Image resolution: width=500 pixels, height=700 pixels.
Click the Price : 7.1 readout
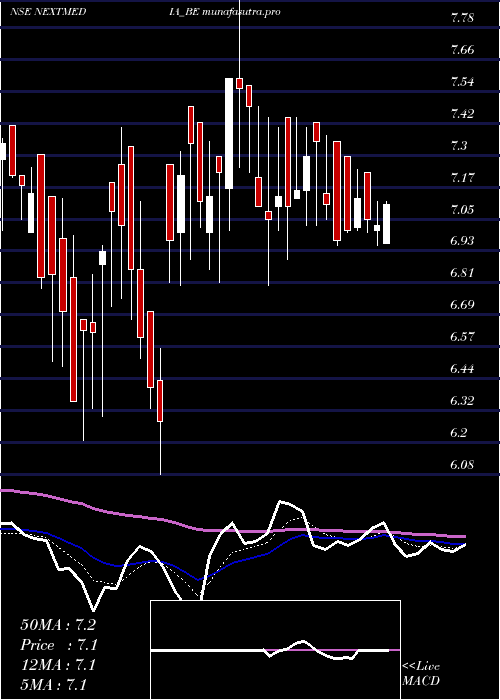tap(58, 645)
